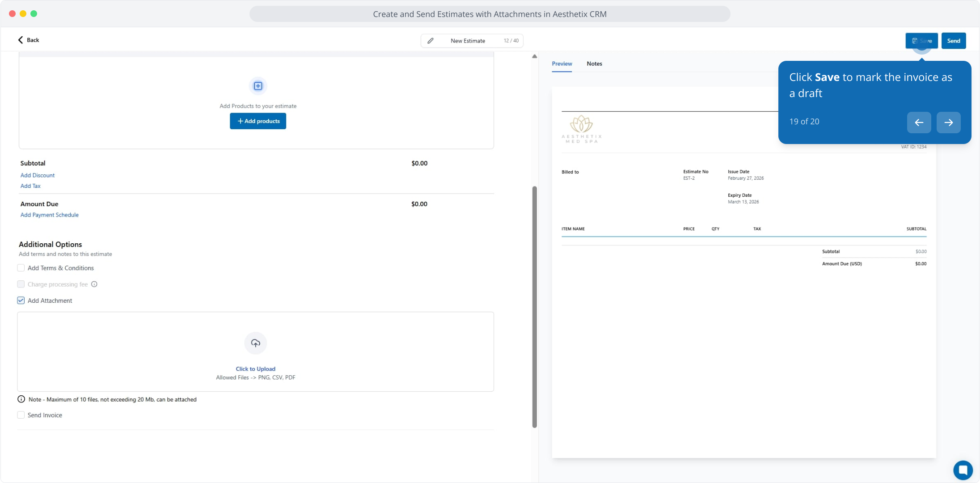Click the cloud upload icon
Screen dimensions: 980x483
pos(255,343)
